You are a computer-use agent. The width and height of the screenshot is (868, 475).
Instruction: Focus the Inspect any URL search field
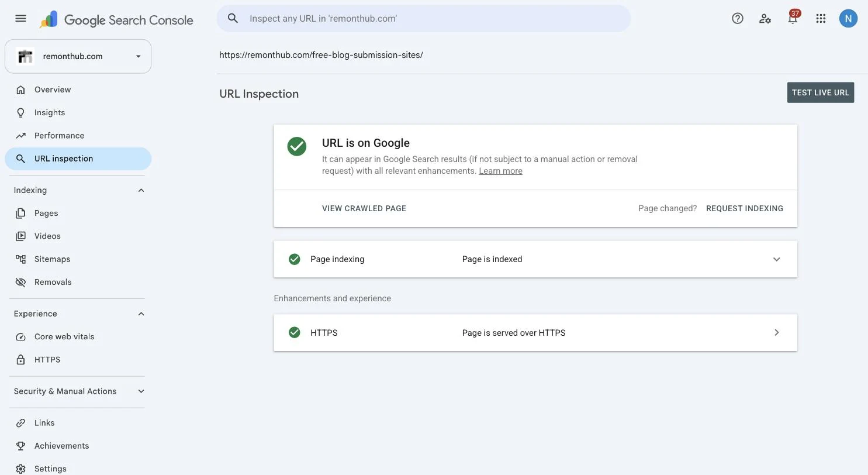click(x=424, y=18)
